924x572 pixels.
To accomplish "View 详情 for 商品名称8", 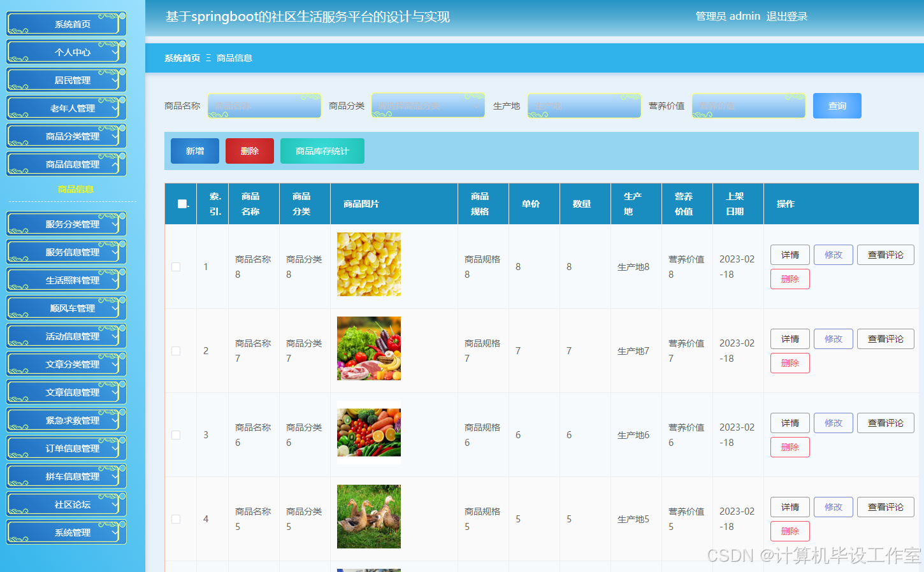I will (790, 255).
